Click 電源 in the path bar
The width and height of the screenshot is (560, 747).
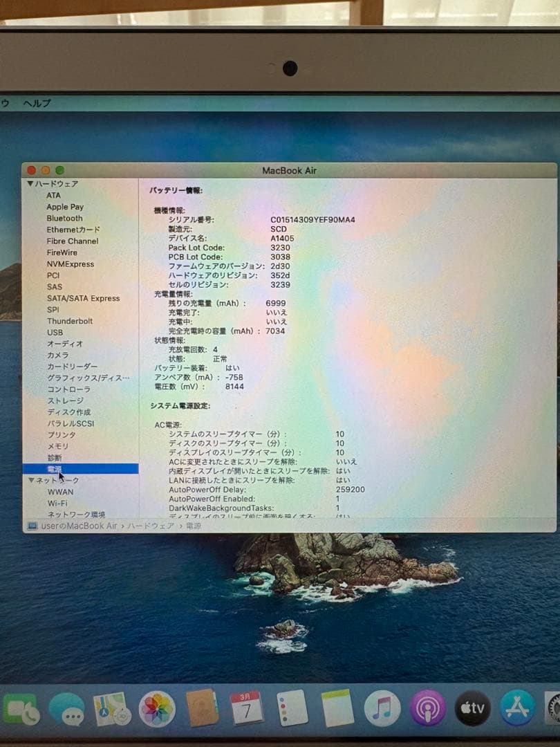point(194,526)
